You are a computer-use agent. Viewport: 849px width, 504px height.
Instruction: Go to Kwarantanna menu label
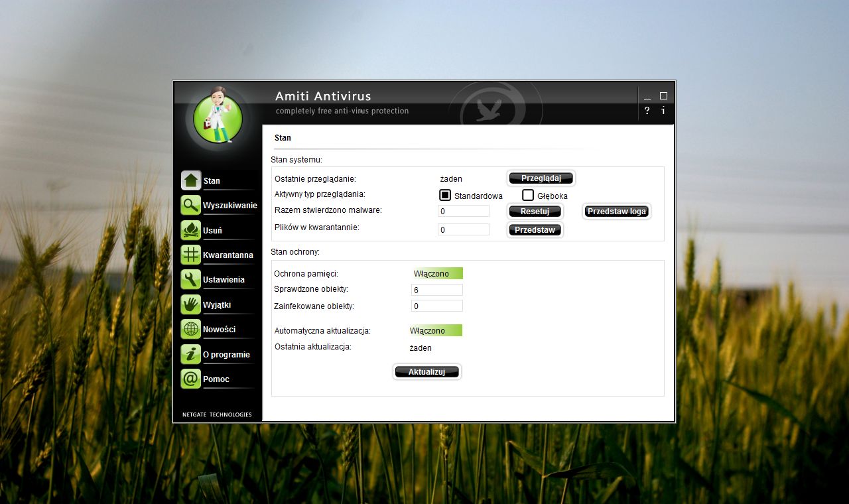point(228,255)
